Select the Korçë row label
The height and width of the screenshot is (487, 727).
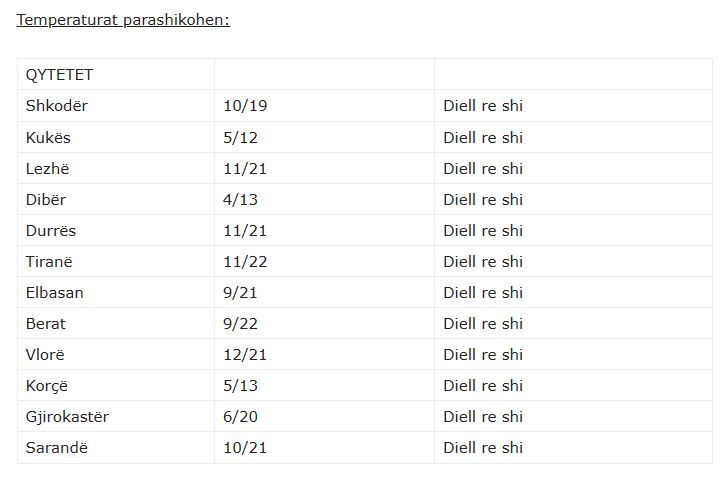(47, 385)
